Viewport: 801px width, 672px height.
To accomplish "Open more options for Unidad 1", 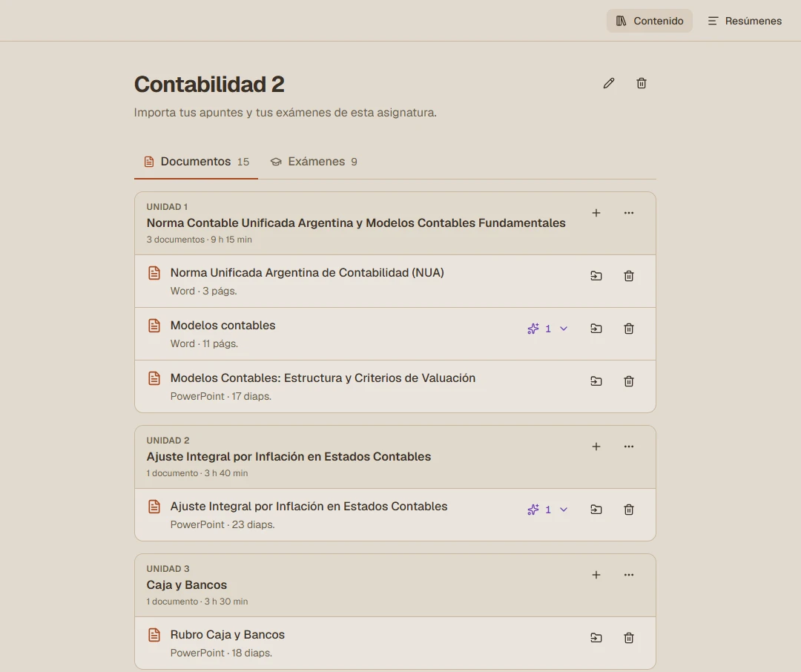I will click(x=628, y=213).
